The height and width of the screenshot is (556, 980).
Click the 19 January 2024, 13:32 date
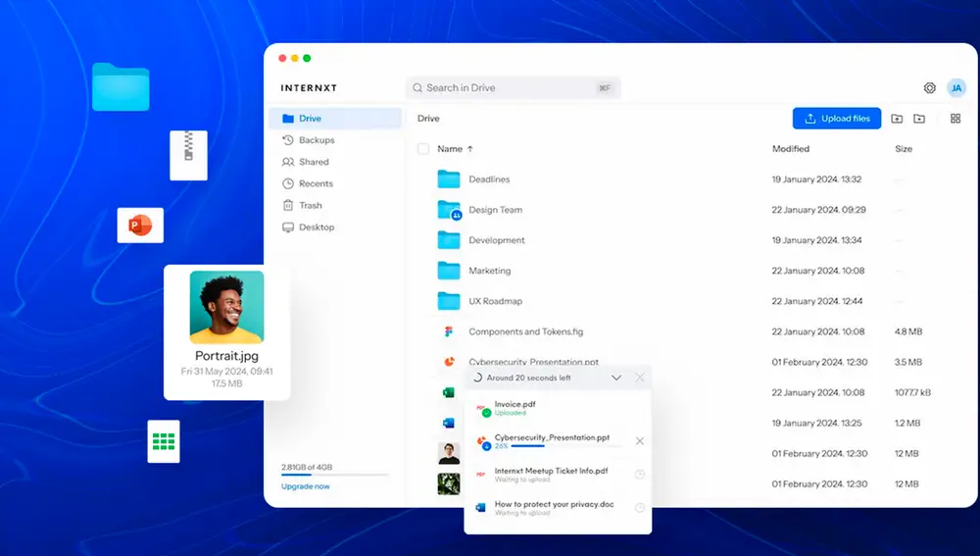(816, 178)
